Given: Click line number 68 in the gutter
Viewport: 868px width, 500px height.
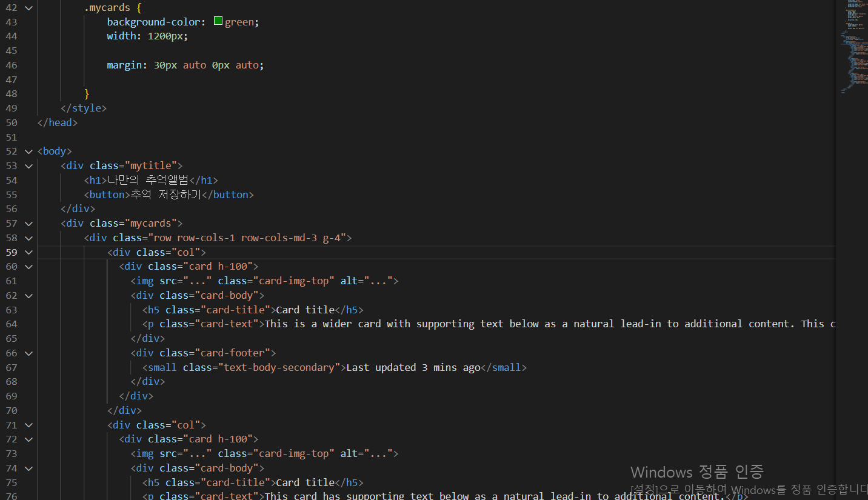Looking at the screenshot, I should (x=12, y=382).
